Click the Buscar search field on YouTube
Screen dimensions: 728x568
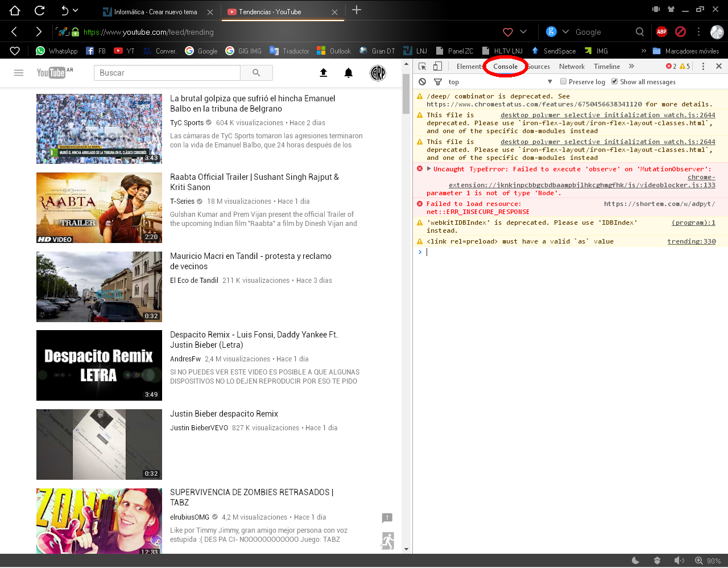pos(167,73)
